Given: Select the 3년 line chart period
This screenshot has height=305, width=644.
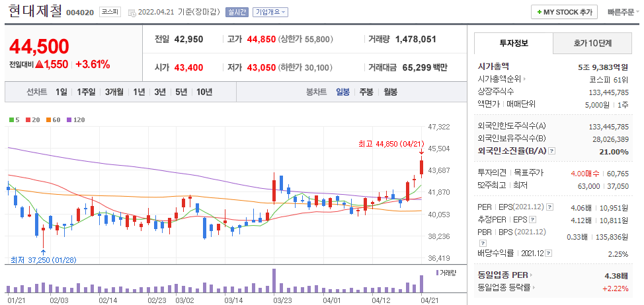Looking at the screenshot, I should [160, 92].
